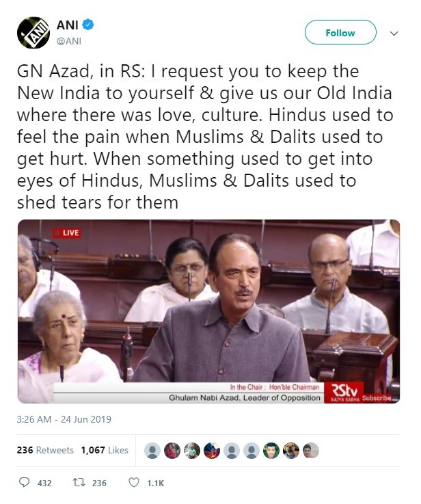Open the 236 Retweets list
Image resolution: width=421 pixels, height=504 pixels.
45,451
